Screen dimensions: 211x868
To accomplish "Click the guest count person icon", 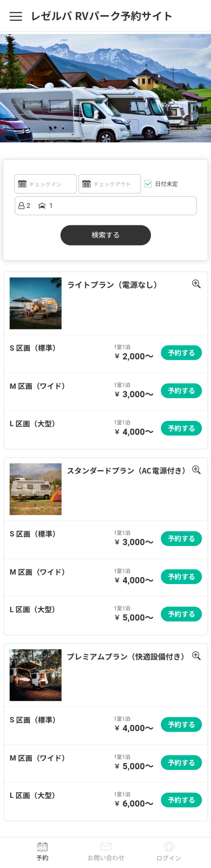I will pyautogui.click(x=21, y=205).
